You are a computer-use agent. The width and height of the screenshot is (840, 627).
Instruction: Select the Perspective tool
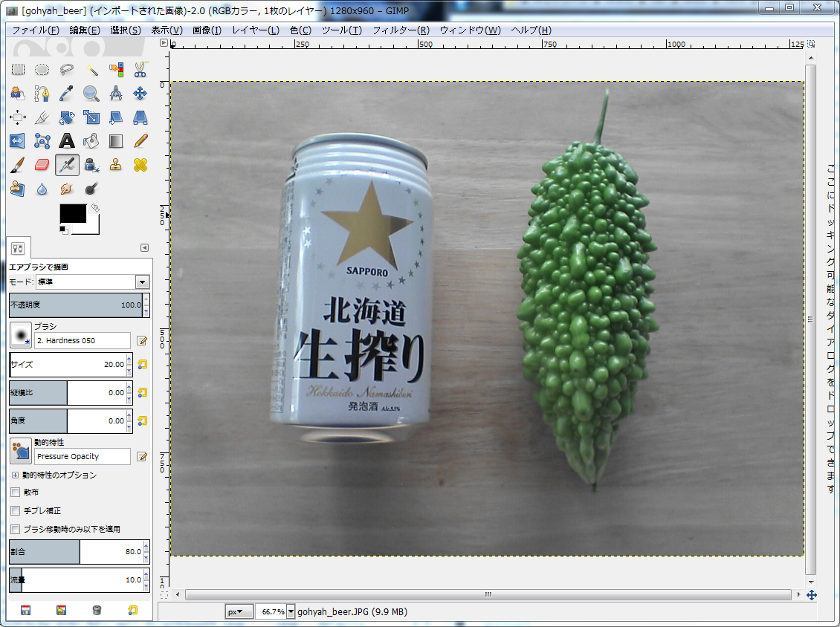[140, 117]
